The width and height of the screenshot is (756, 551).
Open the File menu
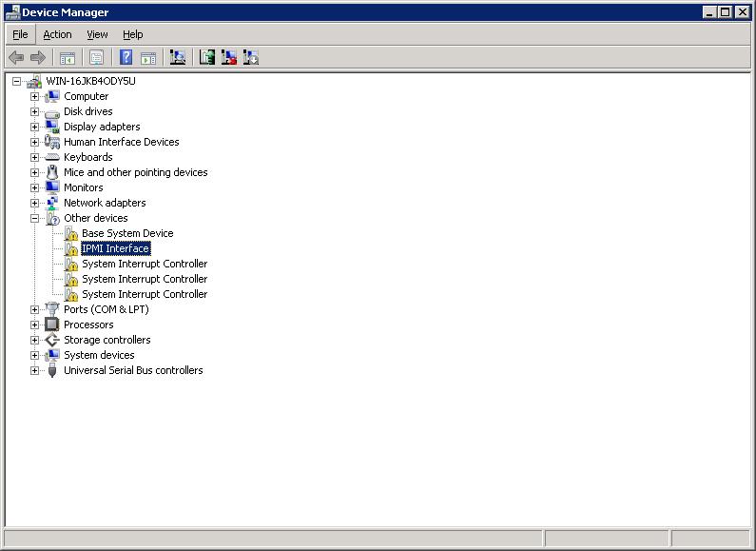20,35
